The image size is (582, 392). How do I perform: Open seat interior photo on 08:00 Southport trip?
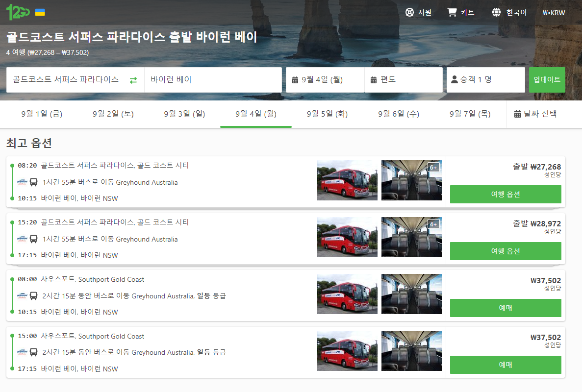coord(412,294)
